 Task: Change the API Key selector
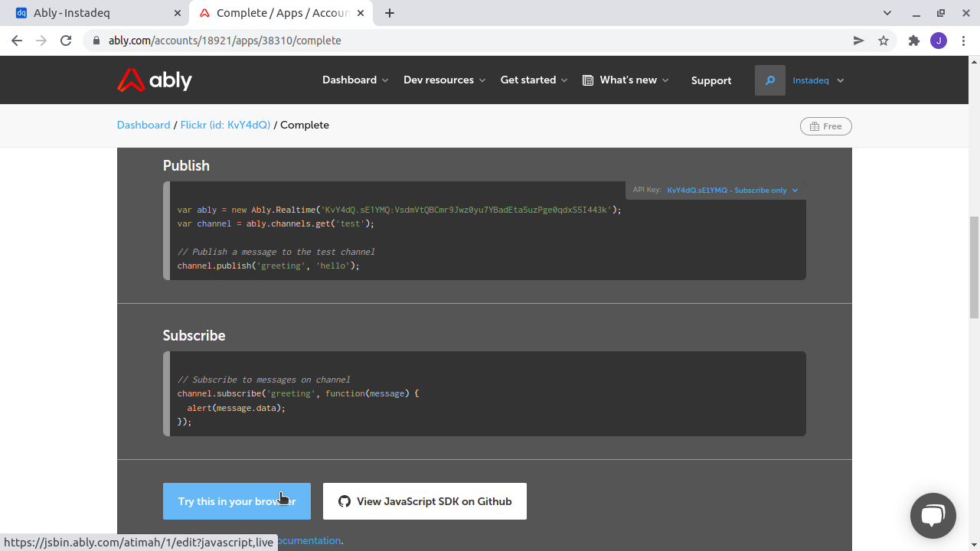pyautogui.click(x=732, y=190)
